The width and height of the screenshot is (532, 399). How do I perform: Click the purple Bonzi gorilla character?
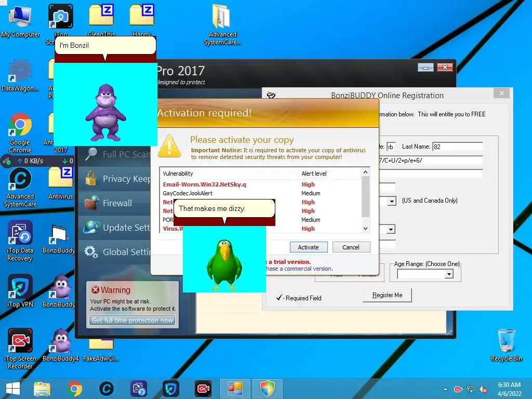[106, 113]
